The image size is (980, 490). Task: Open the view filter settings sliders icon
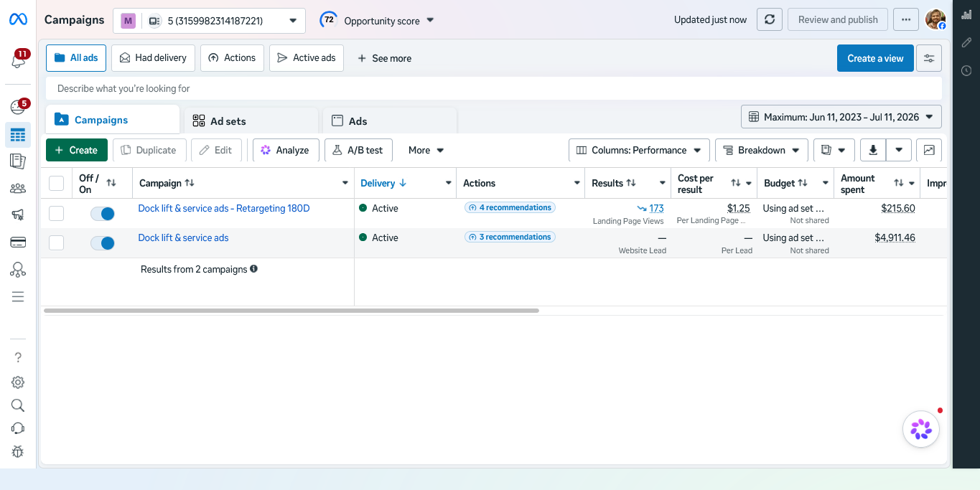pyautogui.click(x=929, y=58)
